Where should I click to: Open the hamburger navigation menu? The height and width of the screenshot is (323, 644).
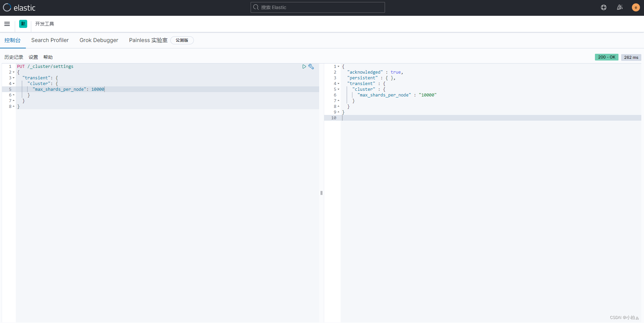(7, 24)
